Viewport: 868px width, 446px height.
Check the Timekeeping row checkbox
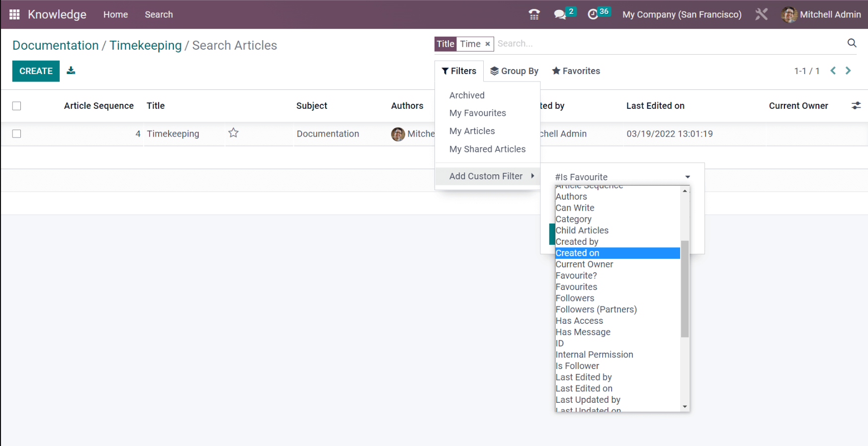17,134
